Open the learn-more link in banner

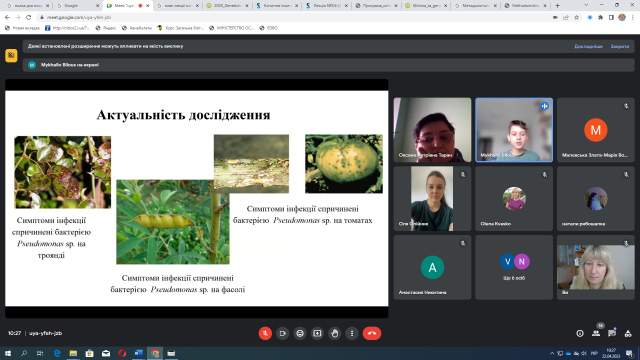point(588,47)
